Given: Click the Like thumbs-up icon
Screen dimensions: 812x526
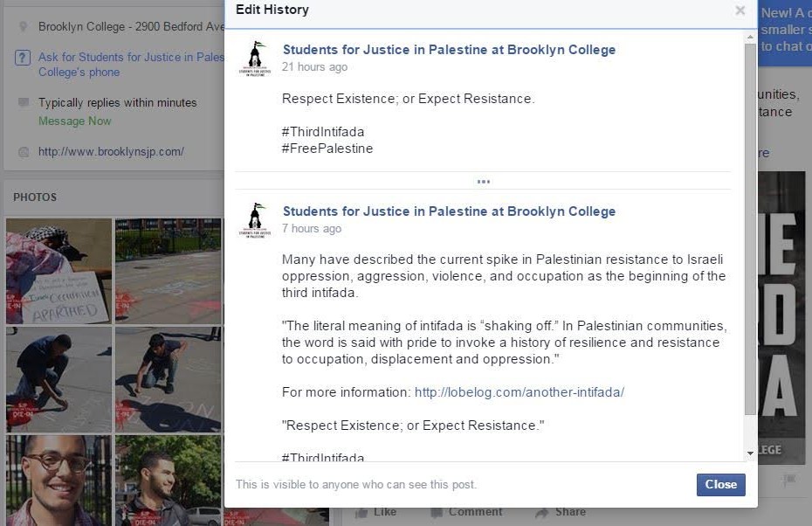Looking at the screenshot, I should pos(361,513).
